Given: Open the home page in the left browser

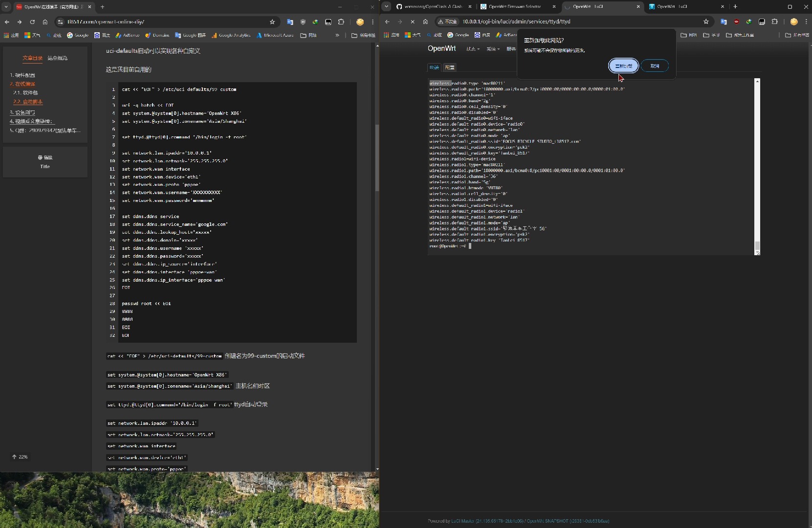Looking at the screenshot, I should click(x=45, y=22).
